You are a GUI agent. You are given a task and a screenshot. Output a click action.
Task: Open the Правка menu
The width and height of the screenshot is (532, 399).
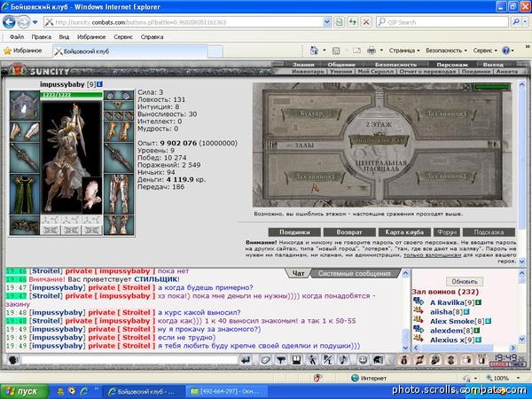pyautogui.click(x=42, y=36)
